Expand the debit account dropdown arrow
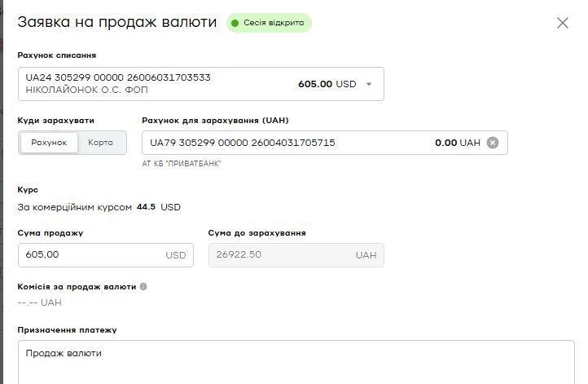588x384 pixels. tap(369, 84)
